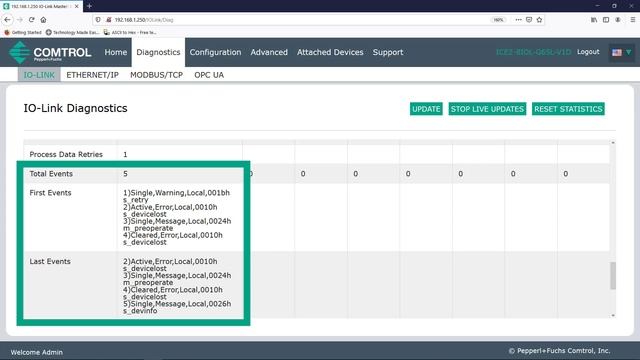This screenshot has height=360, width=640.
Task: Click the UPDATE button
Action: pyautogui.click(x=426, y=109)
